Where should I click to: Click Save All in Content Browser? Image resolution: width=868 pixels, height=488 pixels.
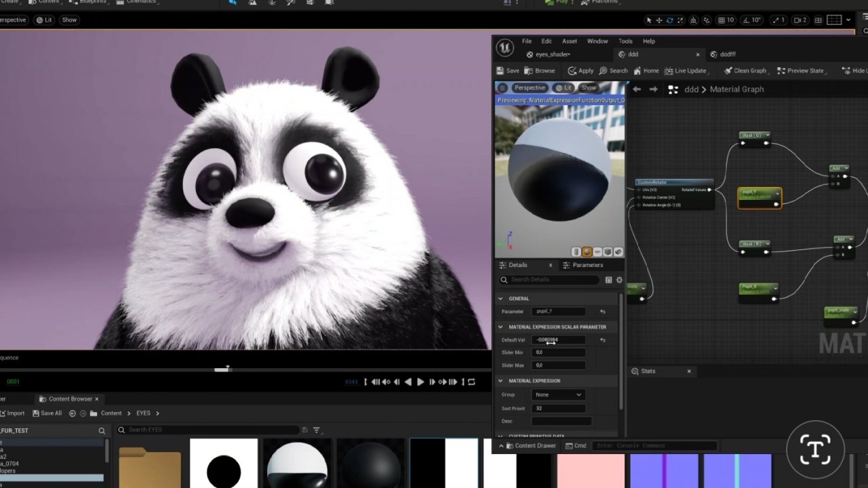coord(46,413)
